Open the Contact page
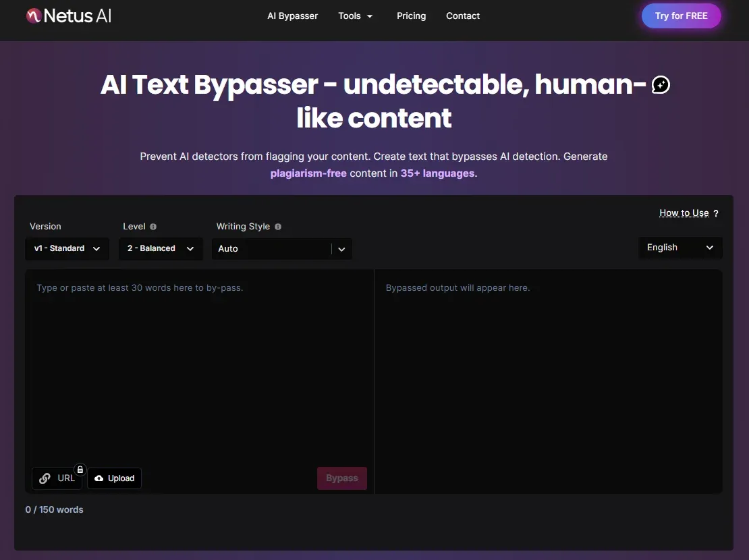The image size is (749, 560). 463,16
